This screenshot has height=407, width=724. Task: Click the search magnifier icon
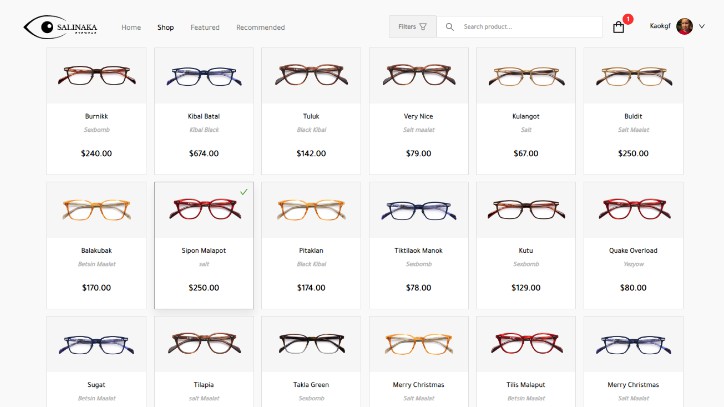pyautogui.click(x=450, y=27)
